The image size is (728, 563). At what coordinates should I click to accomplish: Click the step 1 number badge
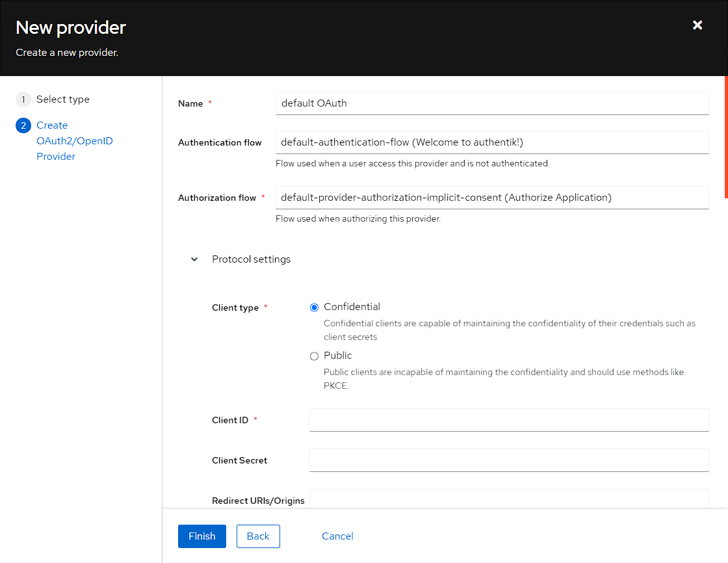point(23,99)
